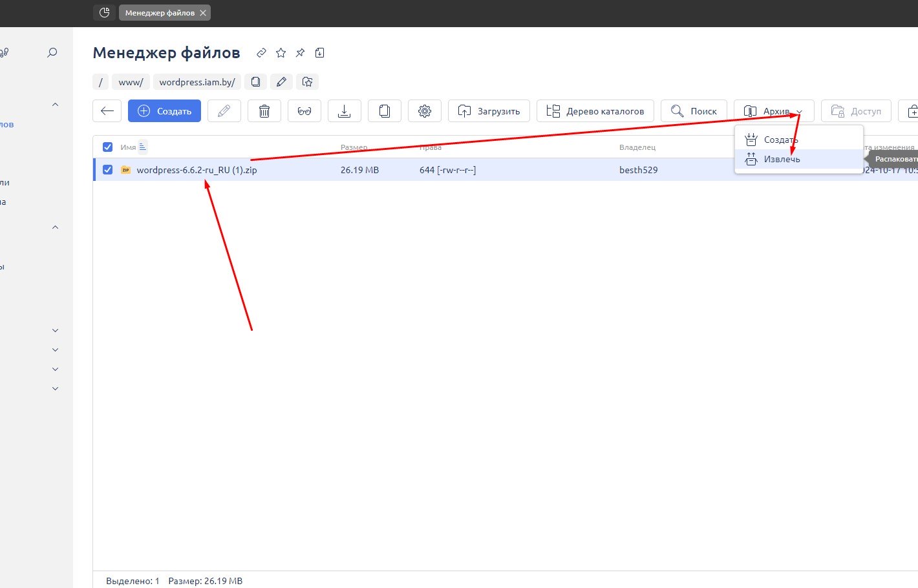Click the sort order icon beside Имя

[143, 147]
